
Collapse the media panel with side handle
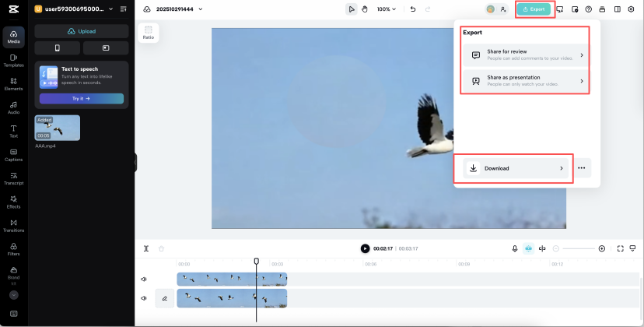[135, 163]
